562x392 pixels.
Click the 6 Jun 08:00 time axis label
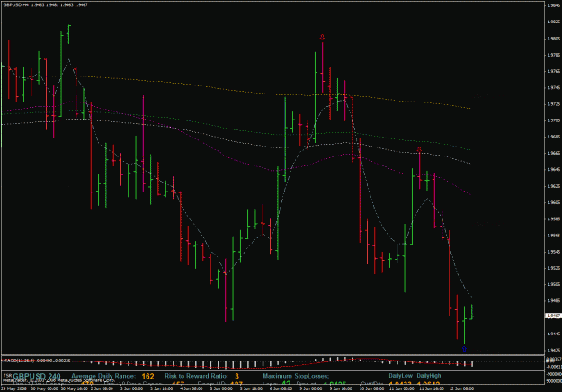[281, 388]
